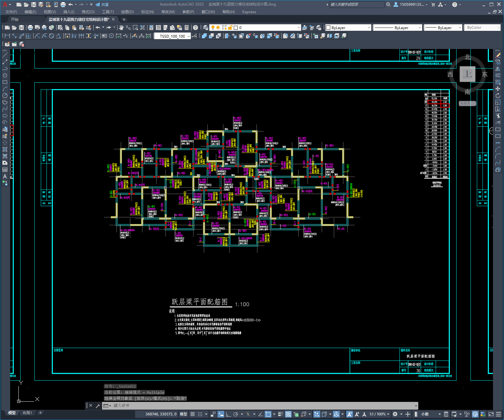
Task: Click the Pan (hand) tool
Action: pos(121,28)
